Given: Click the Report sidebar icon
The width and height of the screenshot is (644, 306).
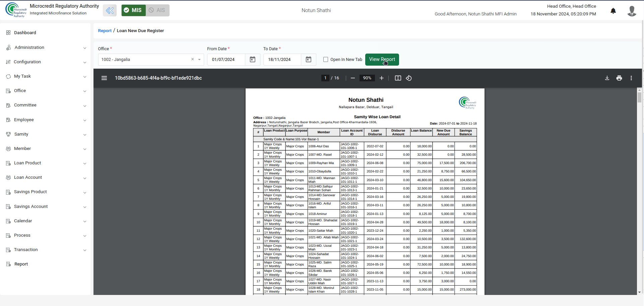Looking at the screenshot, I should click(x=8, y=264).
